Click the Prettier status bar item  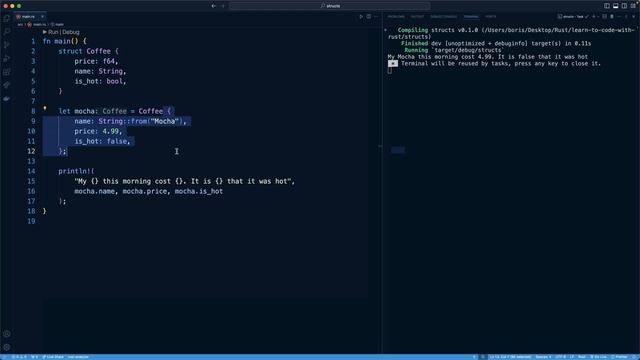click(x=619, y=357)
